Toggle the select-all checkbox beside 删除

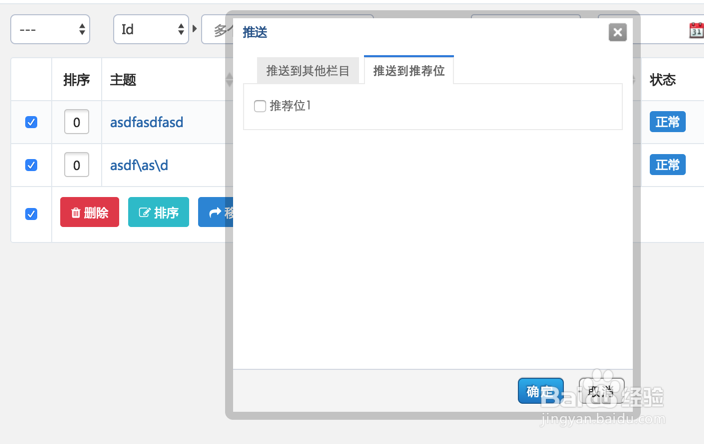31,214
